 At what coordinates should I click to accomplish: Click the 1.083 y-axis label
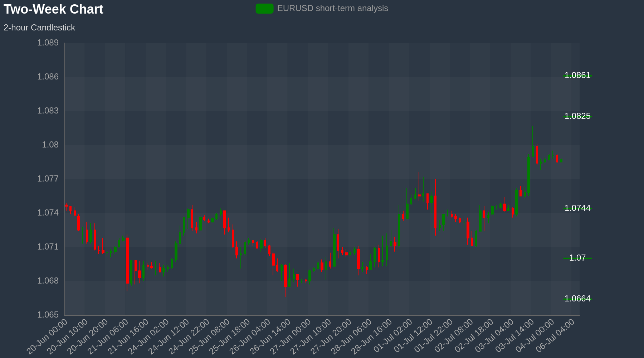click(48, 111)
